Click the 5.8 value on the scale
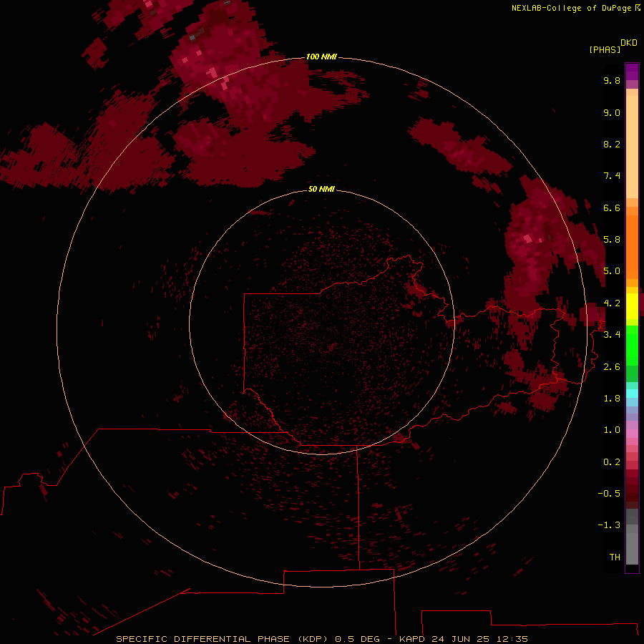This screenshot has width=644, height=644. (612, 240)
